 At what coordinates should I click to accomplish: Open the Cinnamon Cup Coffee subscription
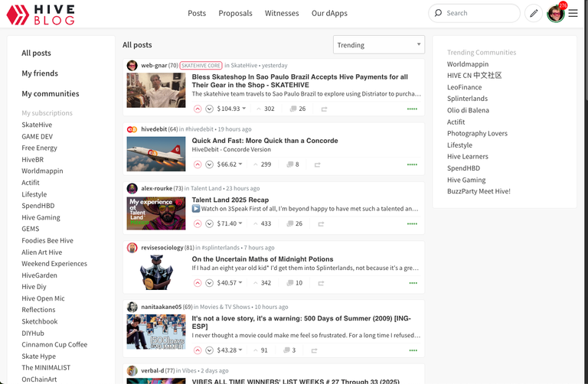click(54, 345)
